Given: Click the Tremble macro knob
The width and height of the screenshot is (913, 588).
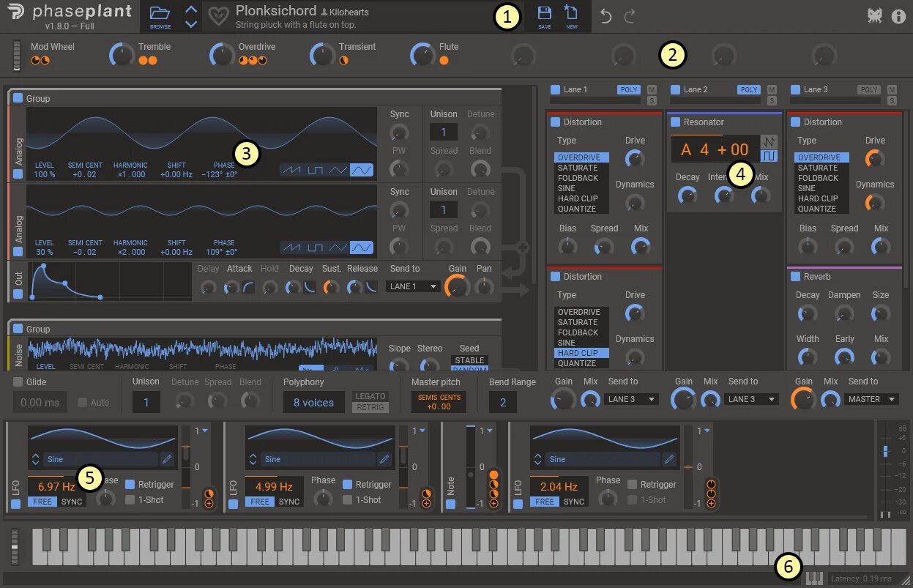Looking at the screenshot, I should coord(122,54).
